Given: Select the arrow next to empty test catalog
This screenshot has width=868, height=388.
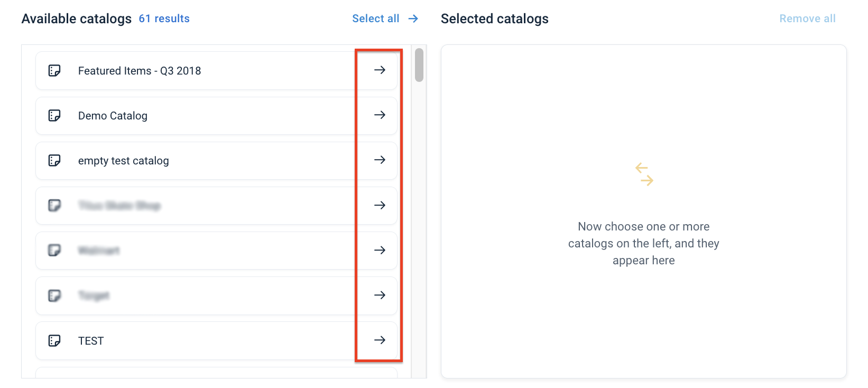Looking at the screenshot, I should point(380,160).
